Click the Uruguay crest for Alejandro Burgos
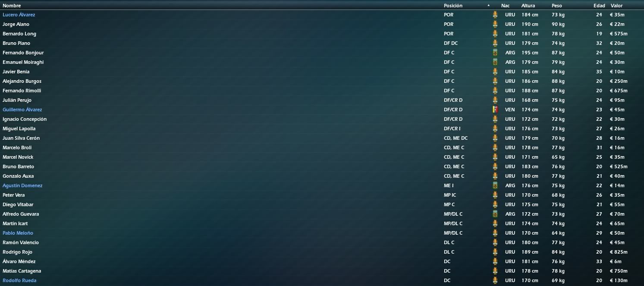Screen dimensions: 644x286 coord(495,81)
